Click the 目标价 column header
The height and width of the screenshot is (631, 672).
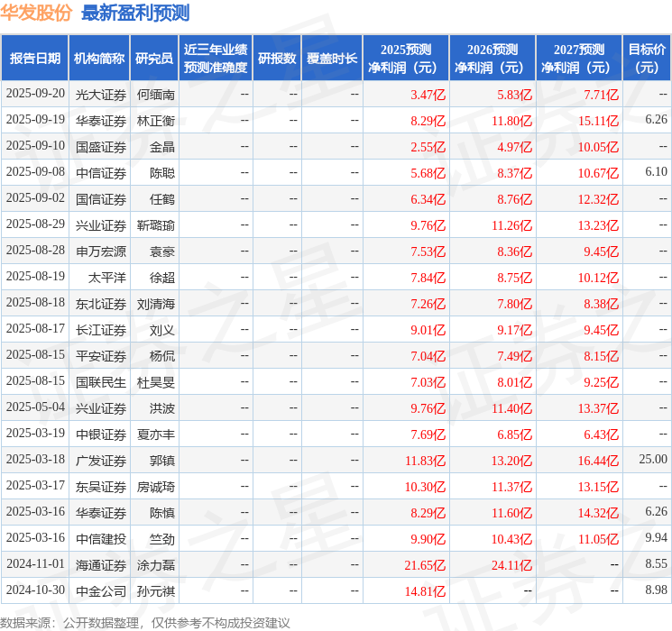point(647,58)
